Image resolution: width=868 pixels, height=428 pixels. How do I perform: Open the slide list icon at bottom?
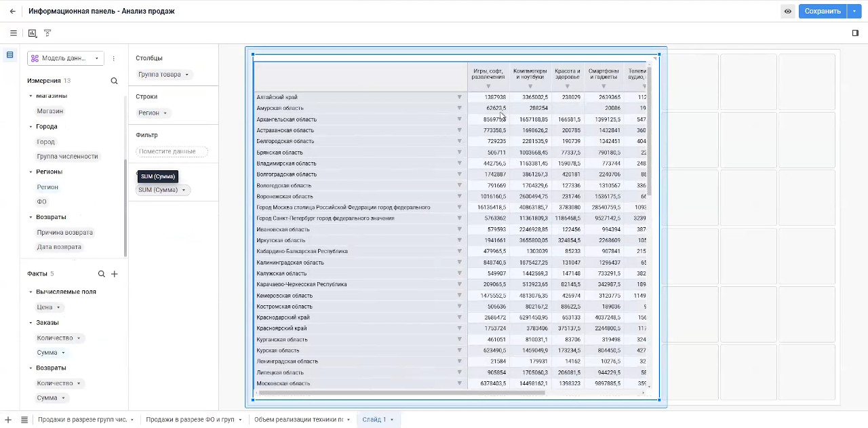(24, 420)
